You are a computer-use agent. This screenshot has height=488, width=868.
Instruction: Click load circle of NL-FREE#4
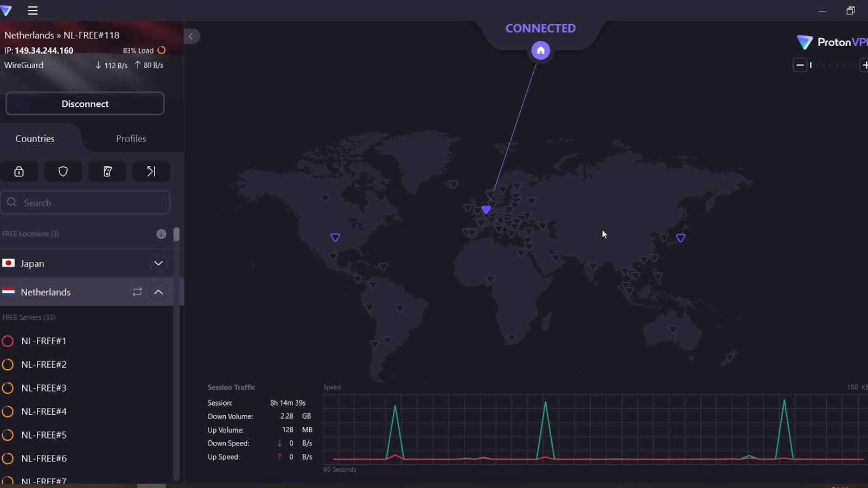(8, 412)
